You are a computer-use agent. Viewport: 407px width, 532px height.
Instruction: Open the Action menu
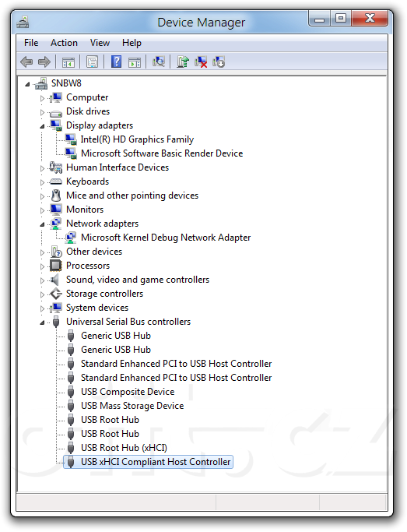click(64, 43)
